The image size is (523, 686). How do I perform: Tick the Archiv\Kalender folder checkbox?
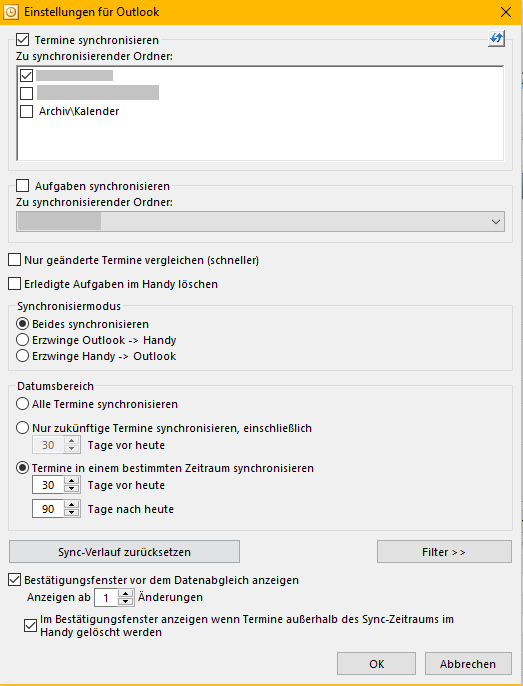coord(26,112)
